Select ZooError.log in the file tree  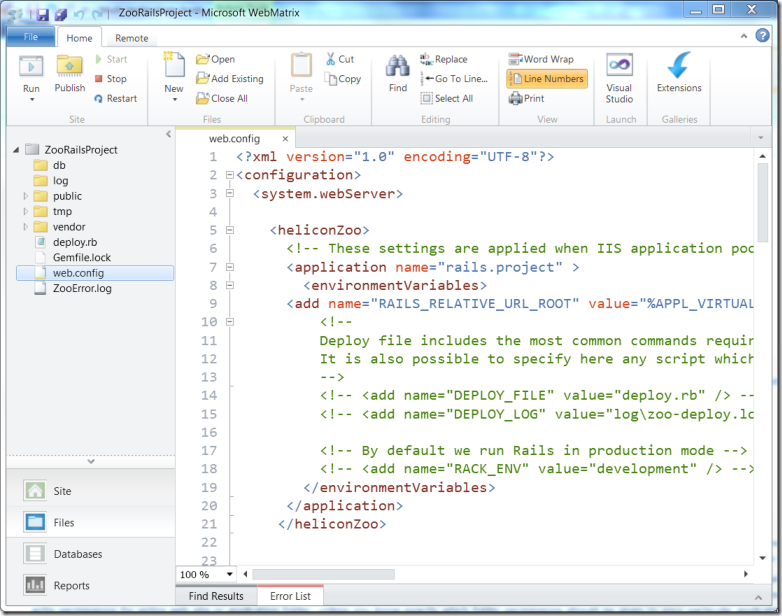[x=82, y=288]
